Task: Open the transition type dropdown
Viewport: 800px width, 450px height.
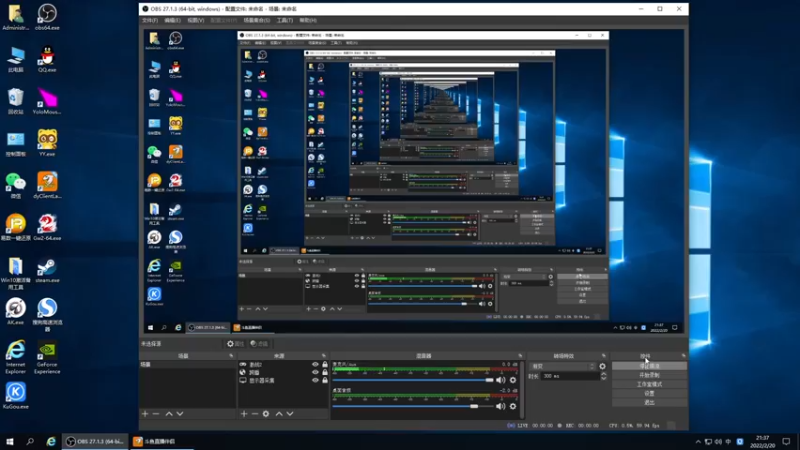Action: tap(563, 366)
